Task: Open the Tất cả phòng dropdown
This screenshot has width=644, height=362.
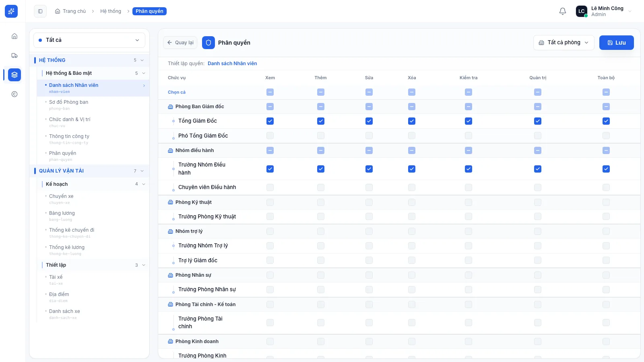Action: [564, 43]
